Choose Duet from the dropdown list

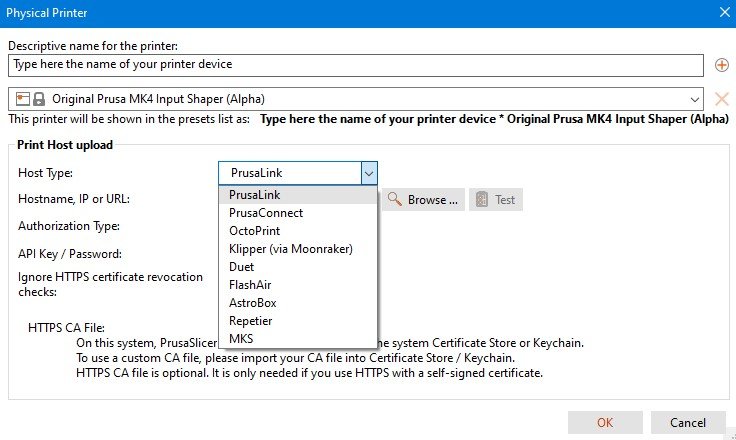pyautogui.click(x=298, y=267)
